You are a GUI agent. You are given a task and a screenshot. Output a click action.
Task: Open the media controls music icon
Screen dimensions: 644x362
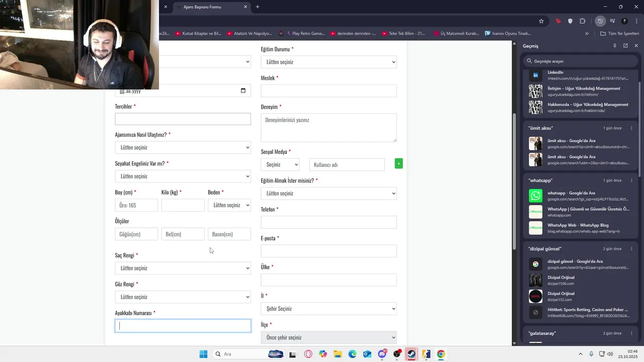[x=612, y=21]
